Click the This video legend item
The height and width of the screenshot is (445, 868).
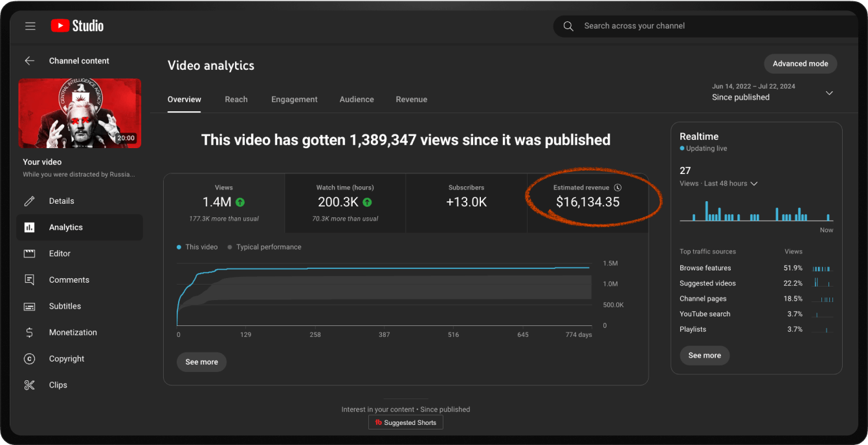(197, 247)
